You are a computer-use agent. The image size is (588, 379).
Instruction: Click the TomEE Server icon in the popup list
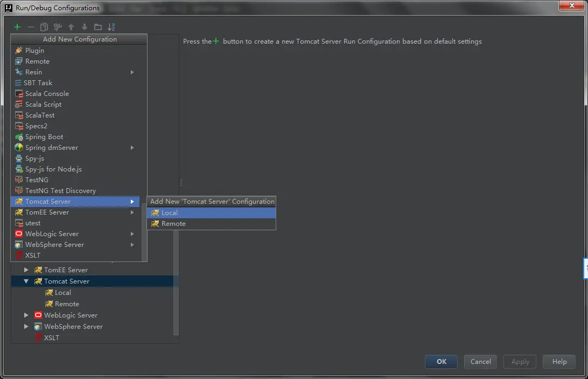click(x=19, y=212)
